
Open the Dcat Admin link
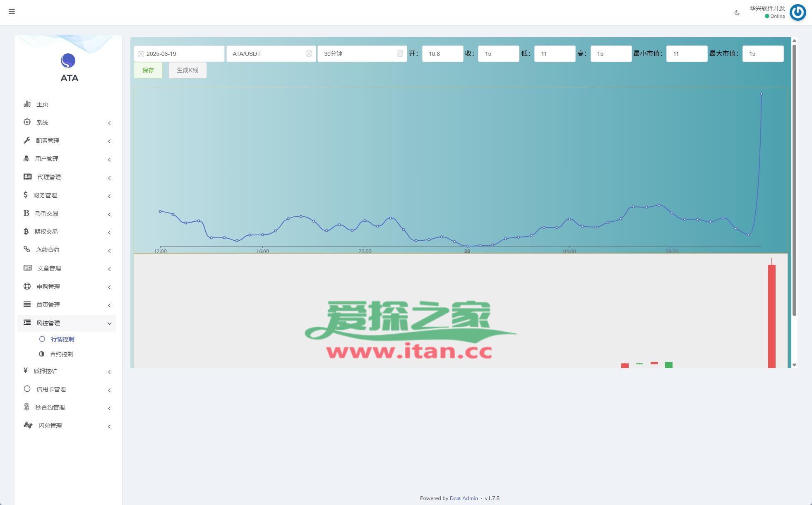pos(464,498)
